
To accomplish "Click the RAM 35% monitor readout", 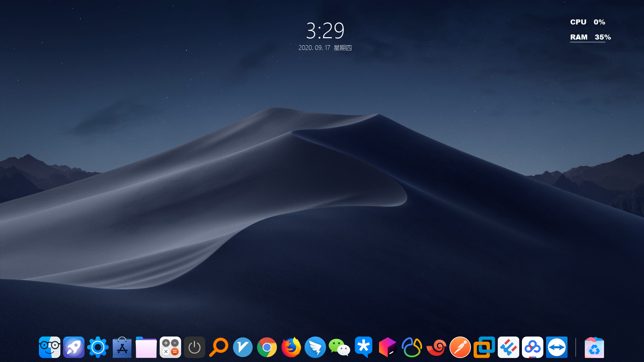I will coord(590,37).
